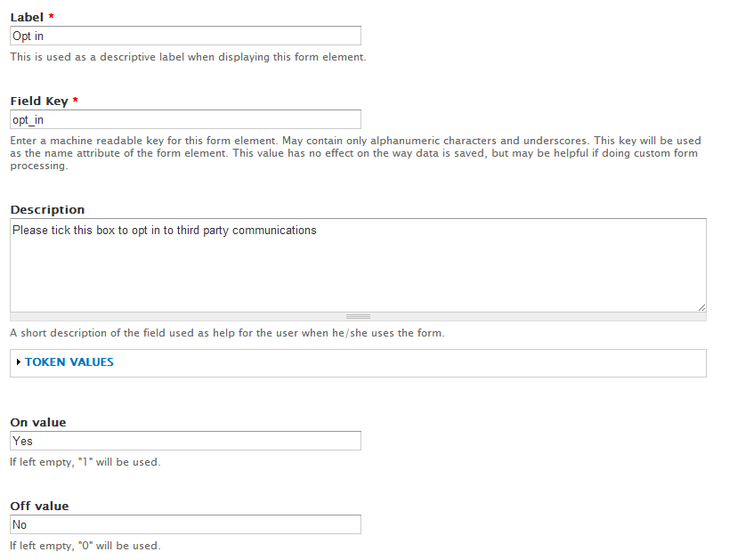Click the Label input containing "Opt in"
The height and width of the screenshot is (560, 729).
(185, 36)
